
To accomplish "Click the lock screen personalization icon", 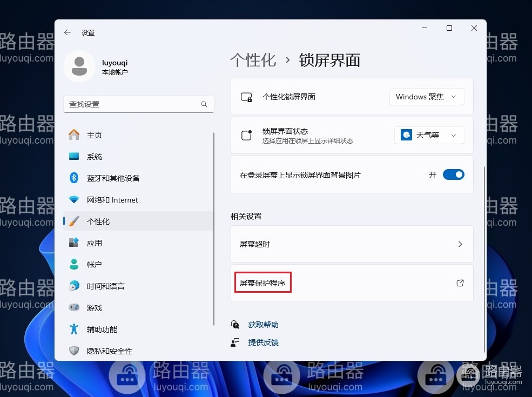I will click(x=246, y=97).
